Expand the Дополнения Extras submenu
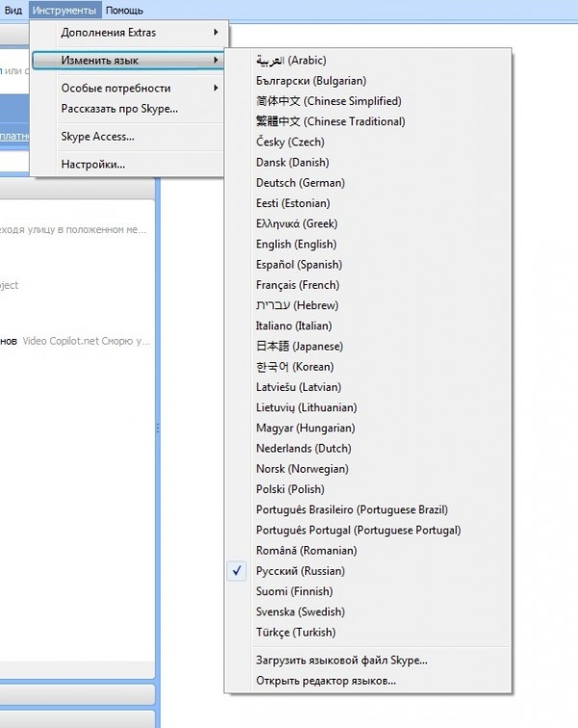 click(x=129, y=33)
